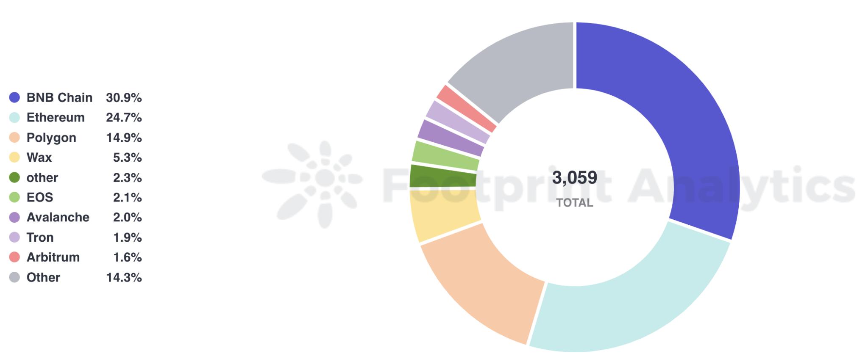This screenshot has height=359, width=868.
Task: Click the Footprint Analytics watermark logo
Action: click(x=314, y=184)
